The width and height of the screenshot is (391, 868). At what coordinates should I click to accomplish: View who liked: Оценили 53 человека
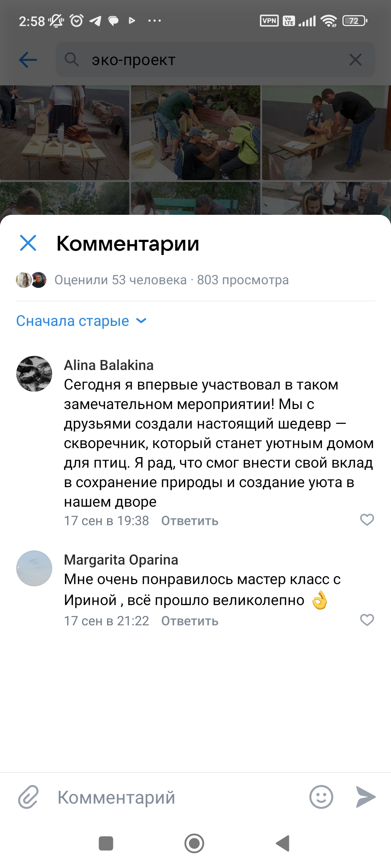(120, 280)
